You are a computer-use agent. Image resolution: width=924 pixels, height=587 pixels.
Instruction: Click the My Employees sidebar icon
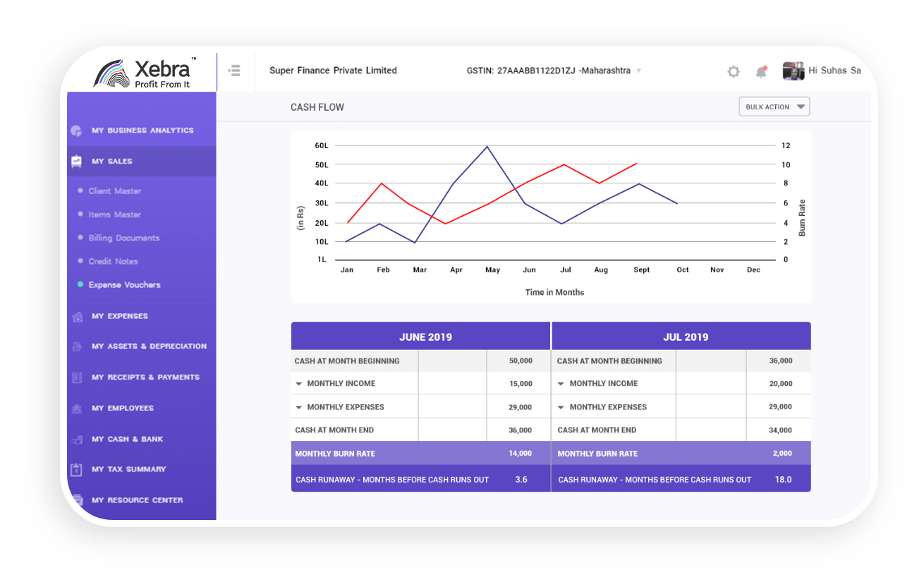(x=77, y=409)
